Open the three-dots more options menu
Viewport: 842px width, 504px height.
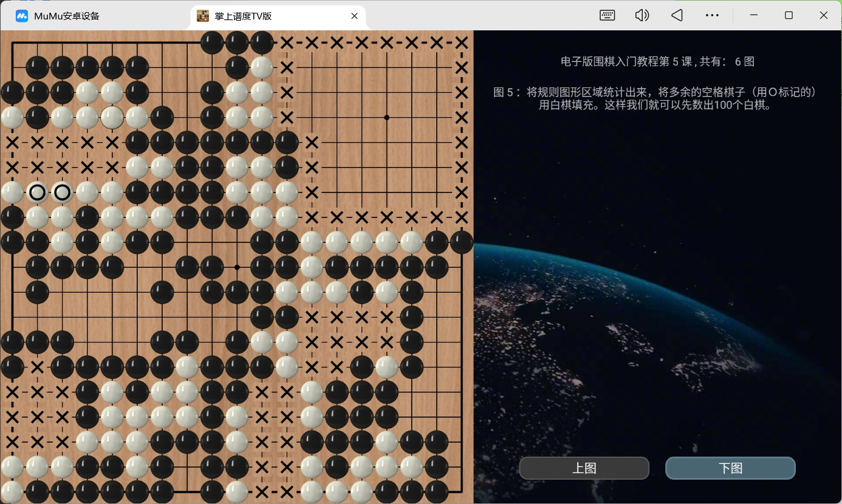(712, 15)
